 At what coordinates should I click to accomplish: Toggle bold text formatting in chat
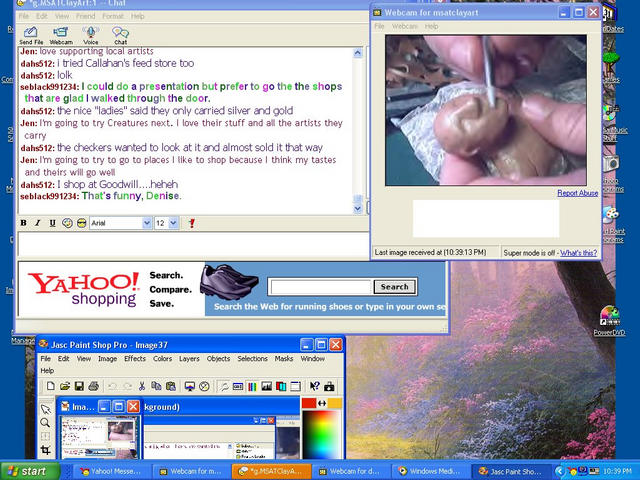coord(24,223)
